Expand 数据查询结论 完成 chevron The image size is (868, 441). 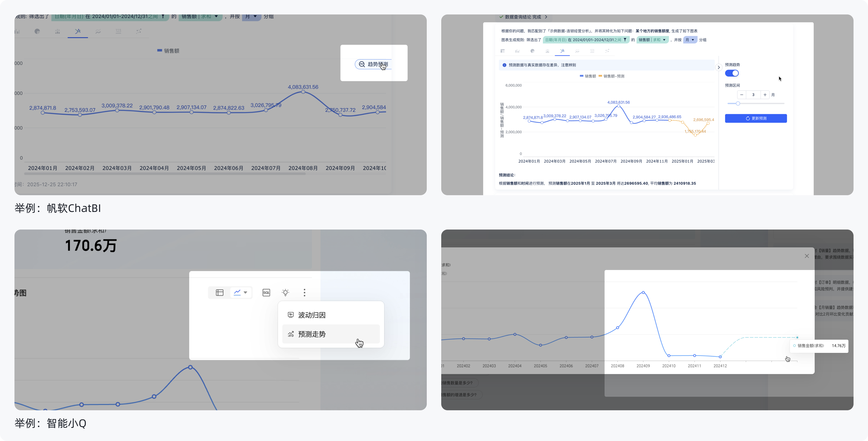pos(546,17)
